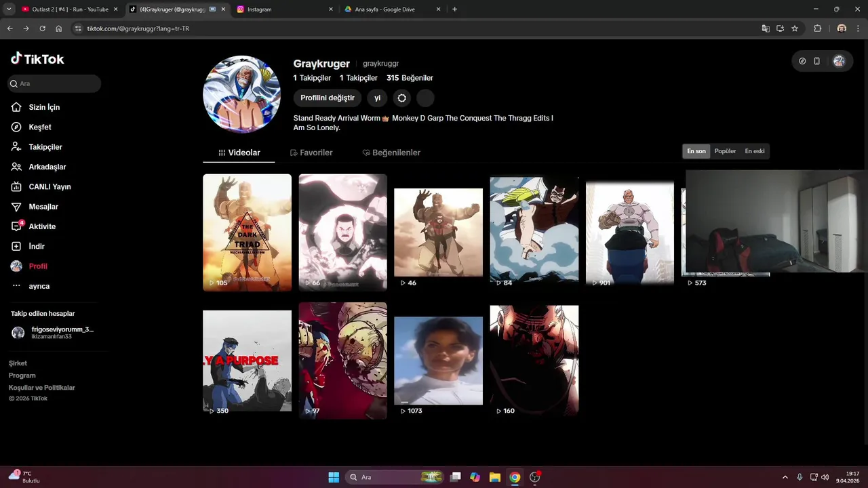Expand the Program footer section
868x488 pixels.
pos(22,375)
